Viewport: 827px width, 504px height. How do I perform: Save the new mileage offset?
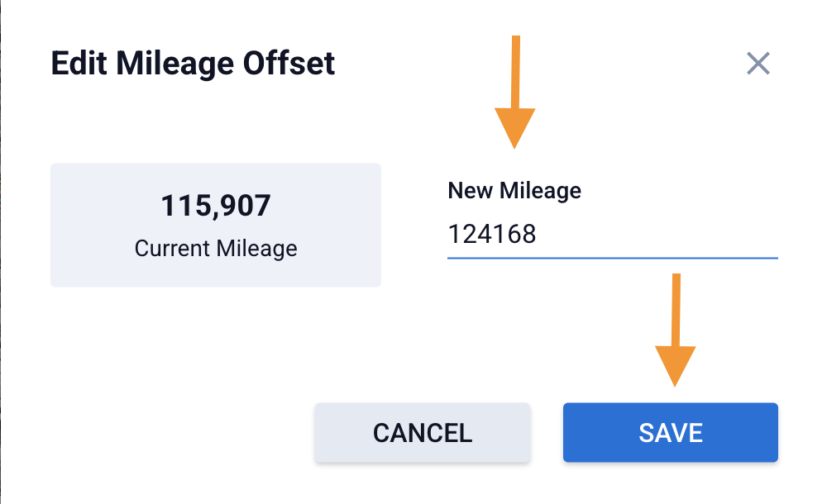coord(670,432)
